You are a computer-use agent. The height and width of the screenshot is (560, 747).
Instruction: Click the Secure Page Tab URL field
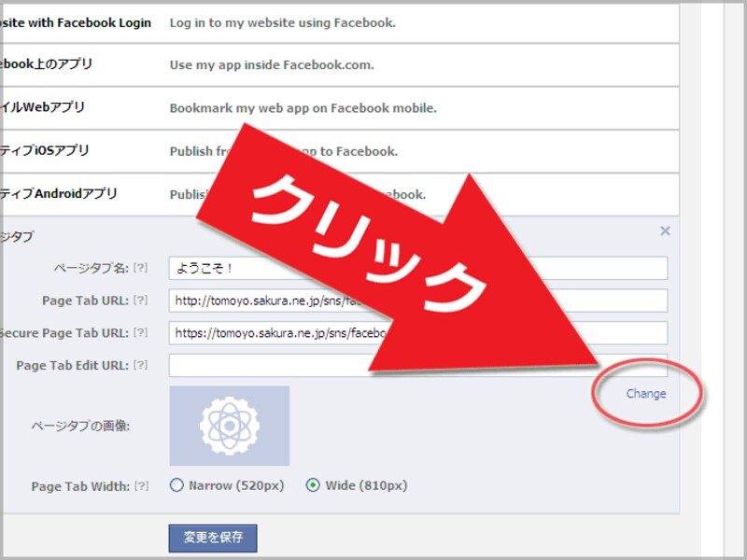coord(417,333)
